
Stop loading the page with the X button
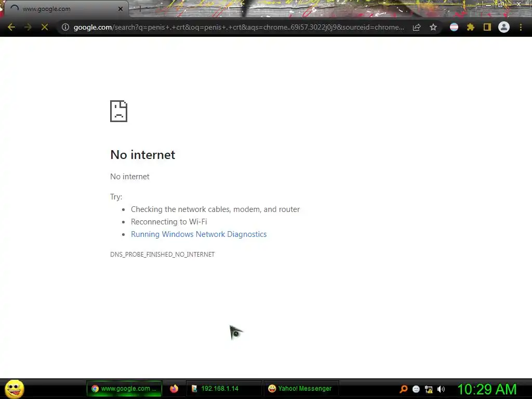pos(45,27)
